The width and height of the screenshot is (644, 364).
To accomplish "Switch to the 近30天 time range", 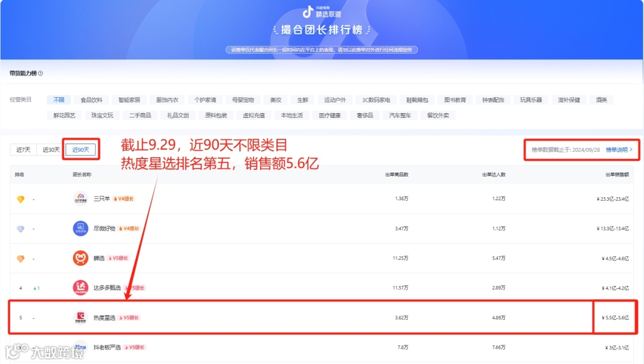I will tap(51, 150).
